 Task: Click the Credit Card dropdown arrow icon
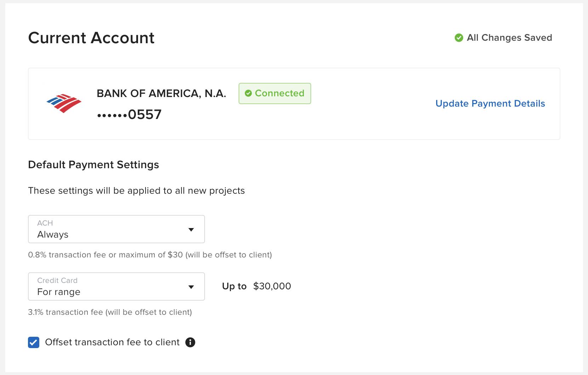pos(191,287)
